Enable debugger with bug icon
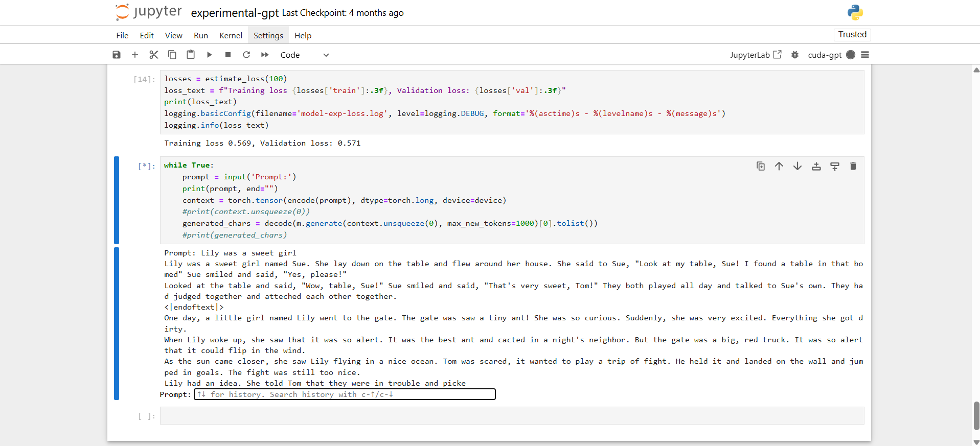The width and height of the screenshot is (980, 446). 795,55
